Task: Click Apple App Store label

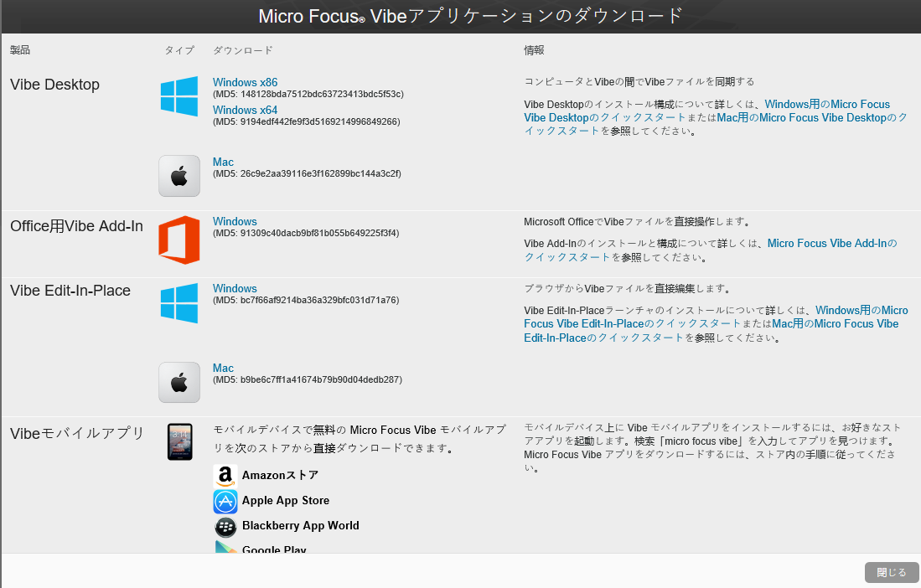Action: pos(286,501)
